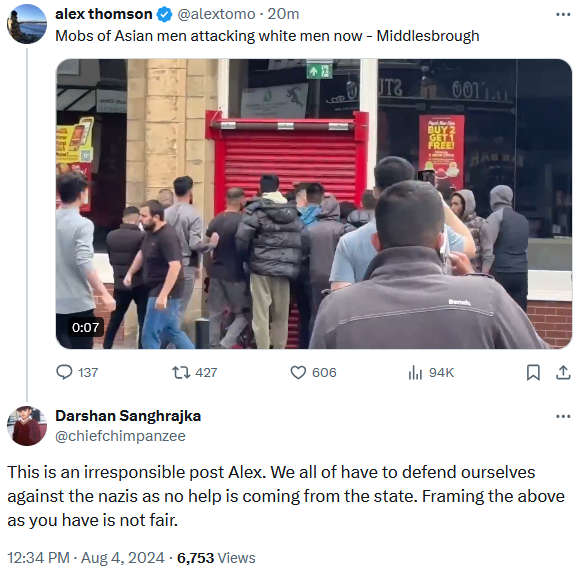Viewport: 578px width, 583px height.
Task: Open the 12:34 PM · Aug 4, 2024 timestamp
Action: pyautogui.click(x=86, y=558)
